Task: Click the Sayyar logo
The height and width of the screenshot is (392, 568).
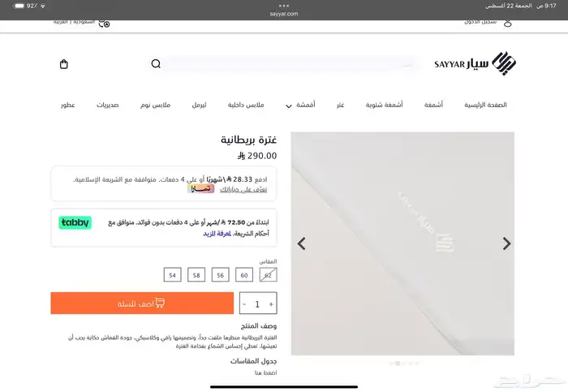Action: tap(475, 63)
